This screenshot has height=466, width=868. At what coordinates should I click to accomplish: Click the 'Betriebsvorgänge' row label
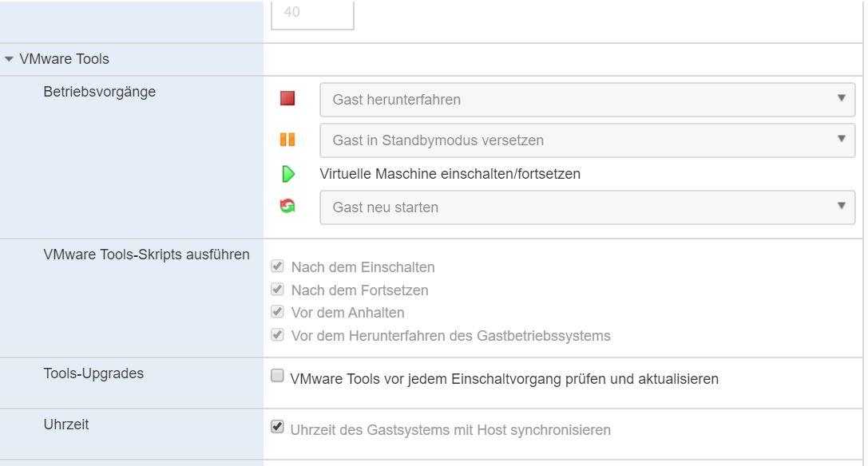click(100, 92)
